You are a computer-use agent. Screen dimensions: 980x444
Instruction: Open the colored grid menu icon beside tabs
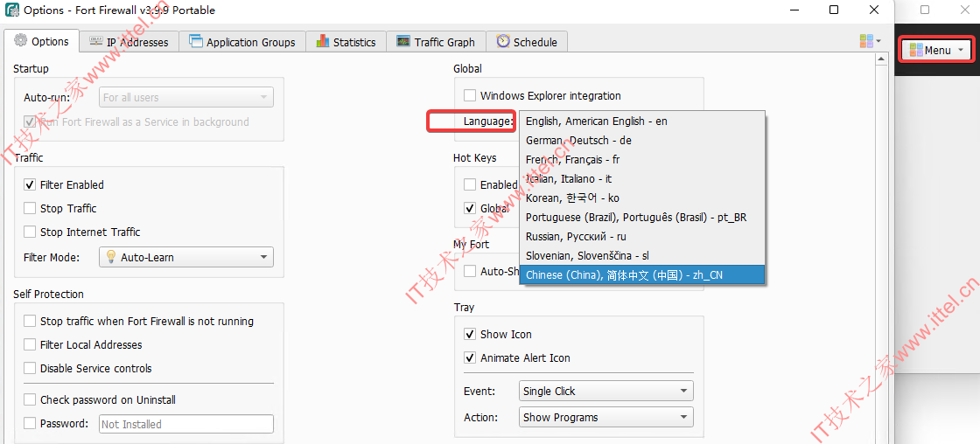[870, 40]
